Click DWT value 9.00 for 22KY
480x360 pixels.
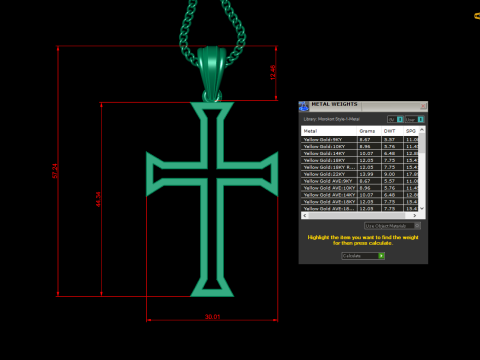[x=389, y=174]
